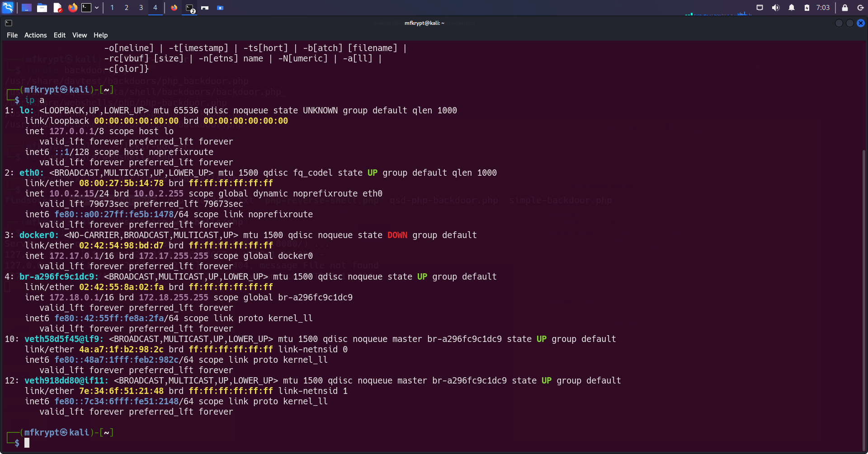
Task: Open the terminal Help menu
Action: pos(100,35)
